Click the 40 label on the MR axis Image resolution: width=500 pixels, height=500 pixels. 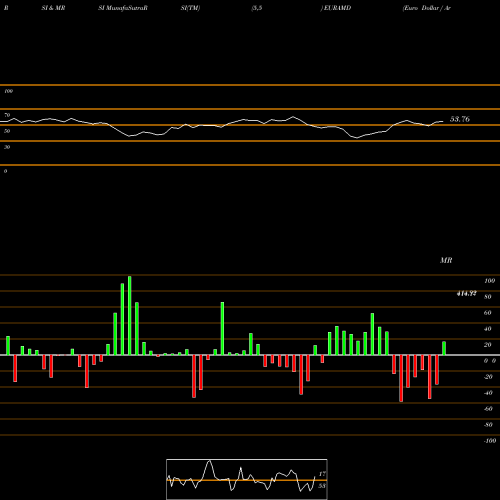(x=488, y=329)
